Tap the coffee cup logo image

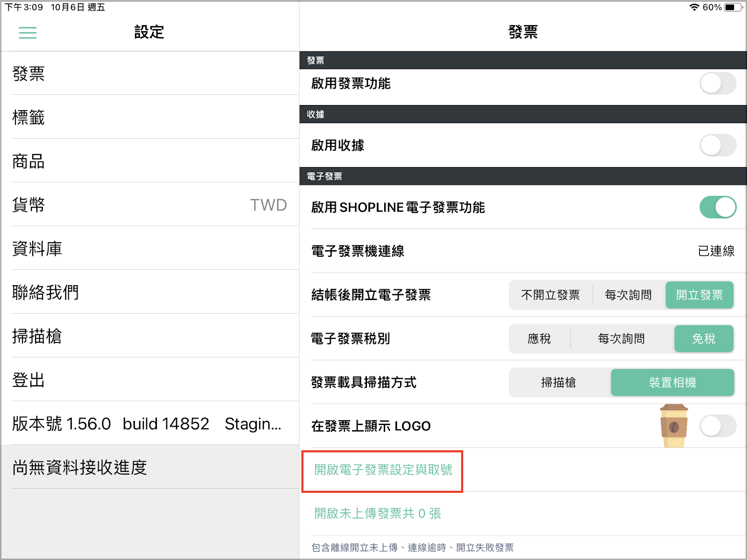(673, 426)
